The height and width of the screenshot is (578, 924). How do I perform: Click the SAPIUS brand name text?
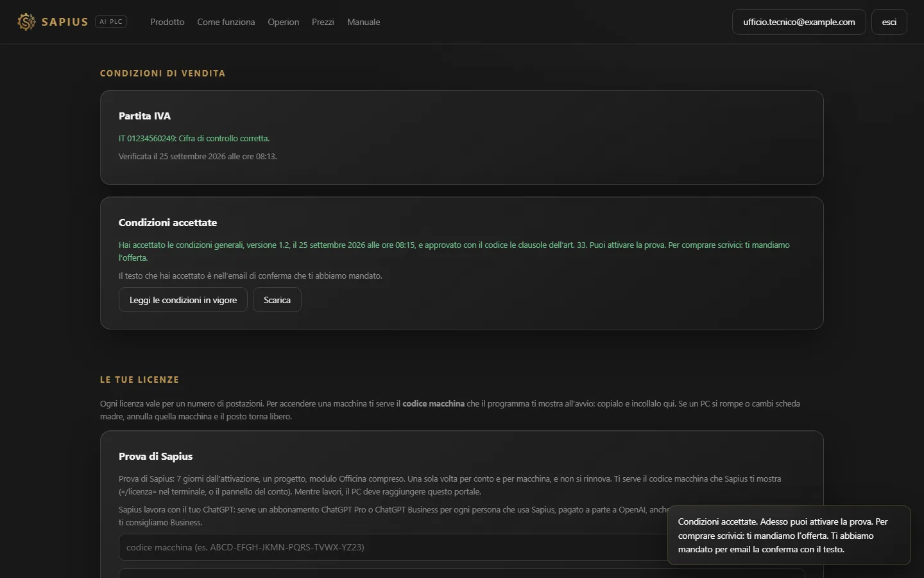[x=65, y=22]
